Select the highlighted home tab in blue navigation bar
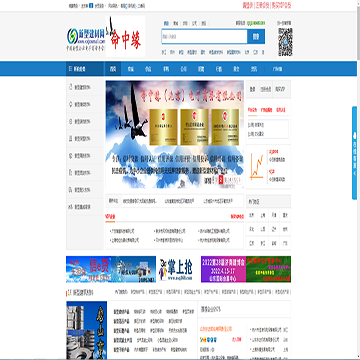The height and width of the screenshot is (360, 360). click(x=113, y=69)
